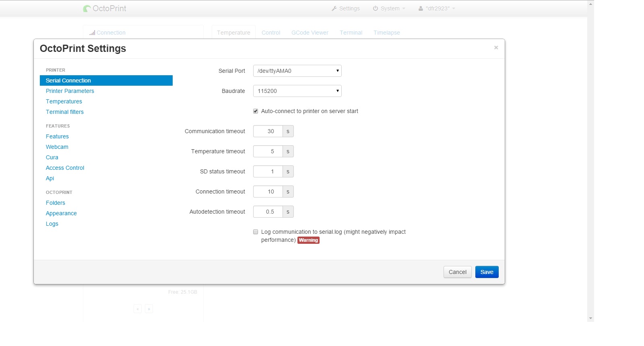This screenshot has width=644, height=346.
Task: Toggle auto-connect to printer on server start
Action: pyautogui.click(x=256, y=111)
